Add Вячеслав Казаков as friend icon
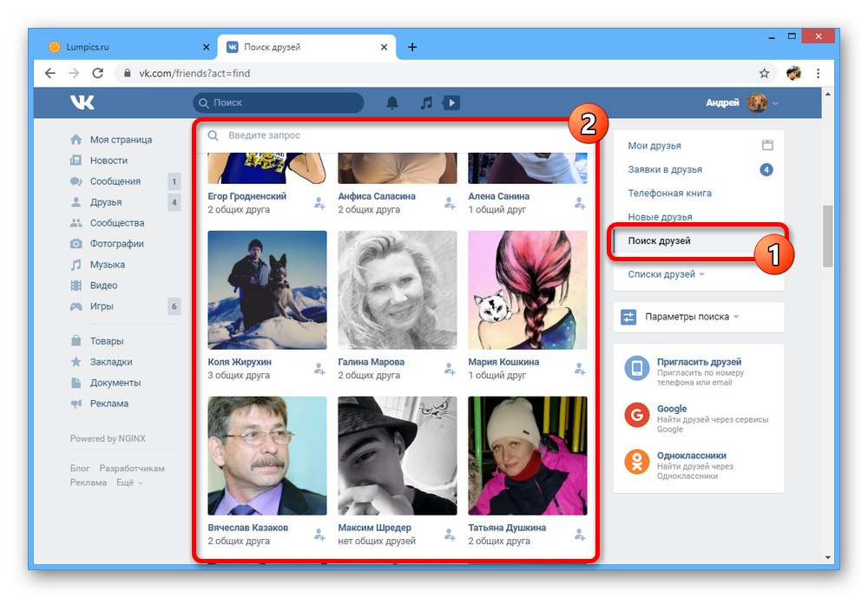The width and height of the screenshot is (868, 598). [x=319, y=535]
